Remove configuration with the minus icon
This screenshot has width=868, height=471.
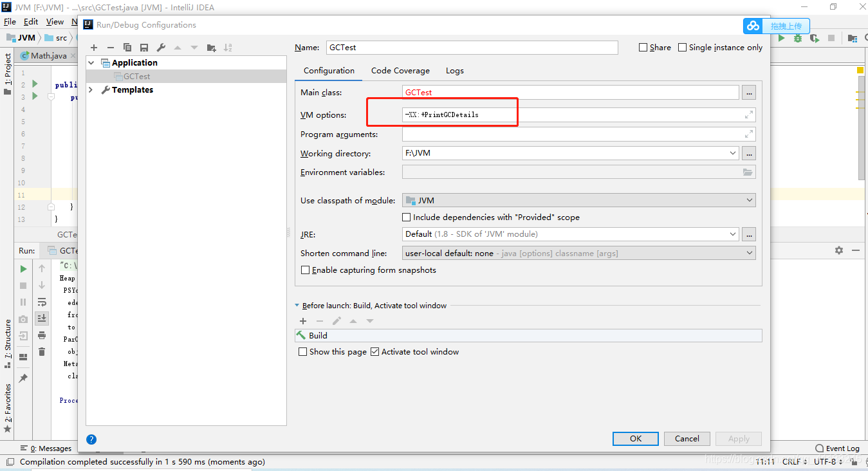click(x=111, y=48)
